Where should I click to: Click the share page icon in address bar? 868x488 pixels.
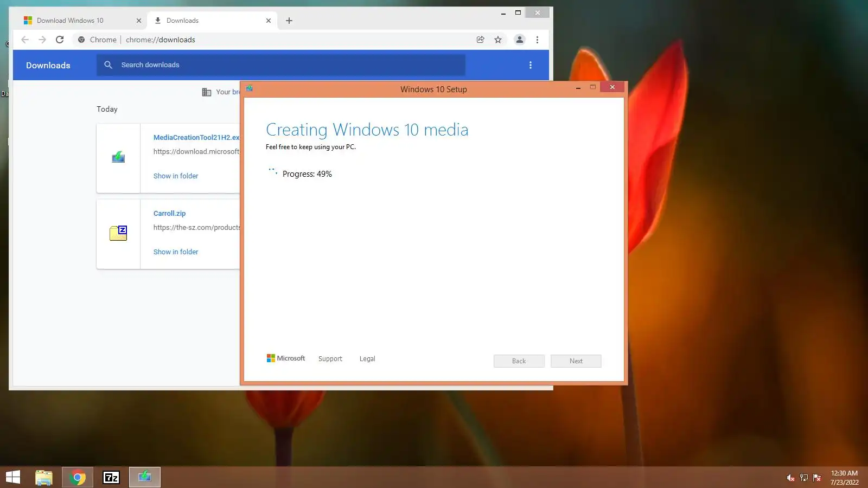pos(480,40)
